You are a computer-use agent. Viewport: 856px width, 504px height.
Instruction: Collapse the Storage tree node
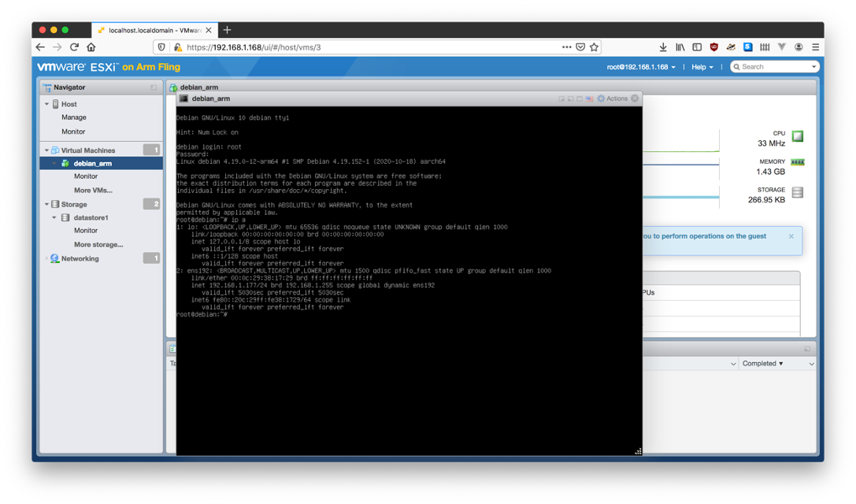[46, 204]
